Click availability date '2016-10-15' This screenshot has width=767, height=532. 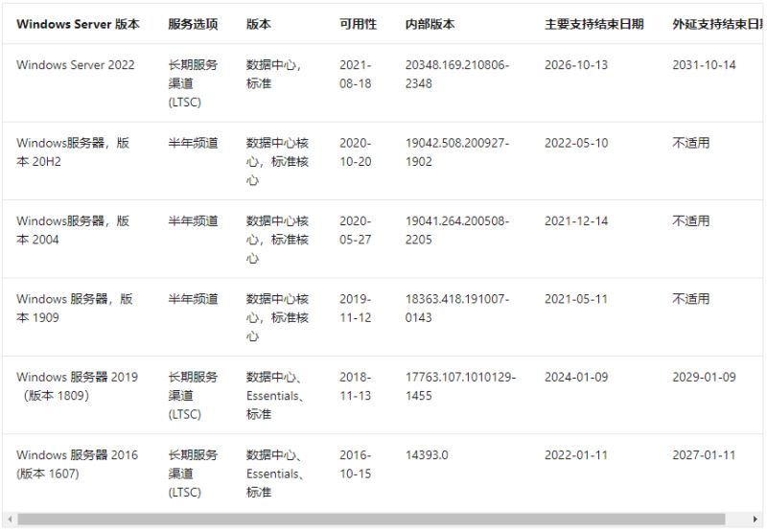click(356, 464)
